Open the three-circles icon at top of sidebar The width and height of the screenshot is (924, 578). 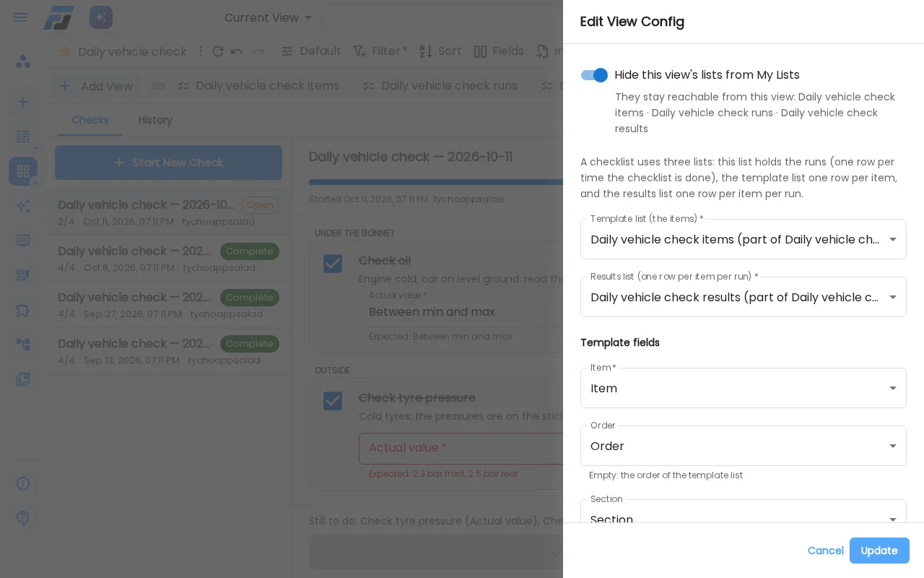click(23, 61)
